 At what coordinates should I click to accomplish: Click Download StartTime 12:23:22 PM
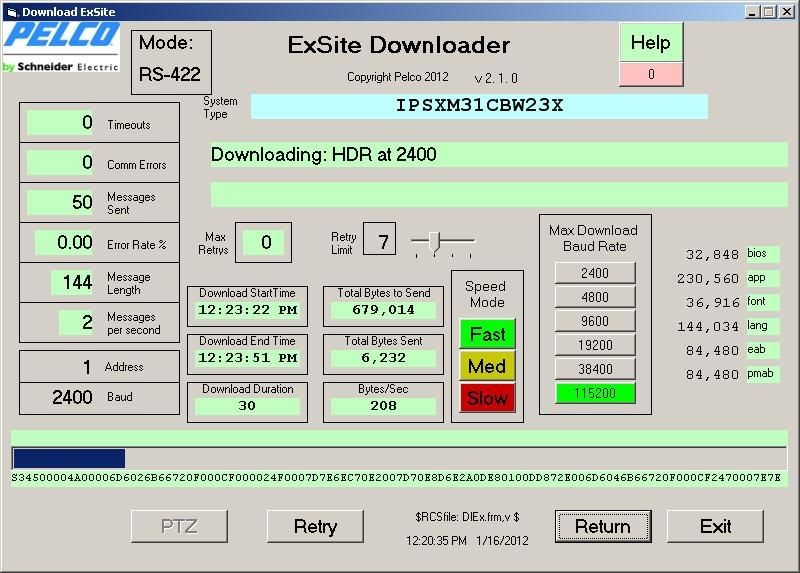tap(247, 310)
